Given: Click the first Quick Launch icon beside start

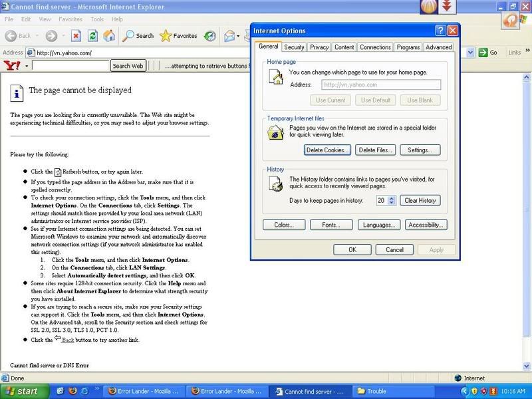Looking at the screenshot, I should click(60, 391).
